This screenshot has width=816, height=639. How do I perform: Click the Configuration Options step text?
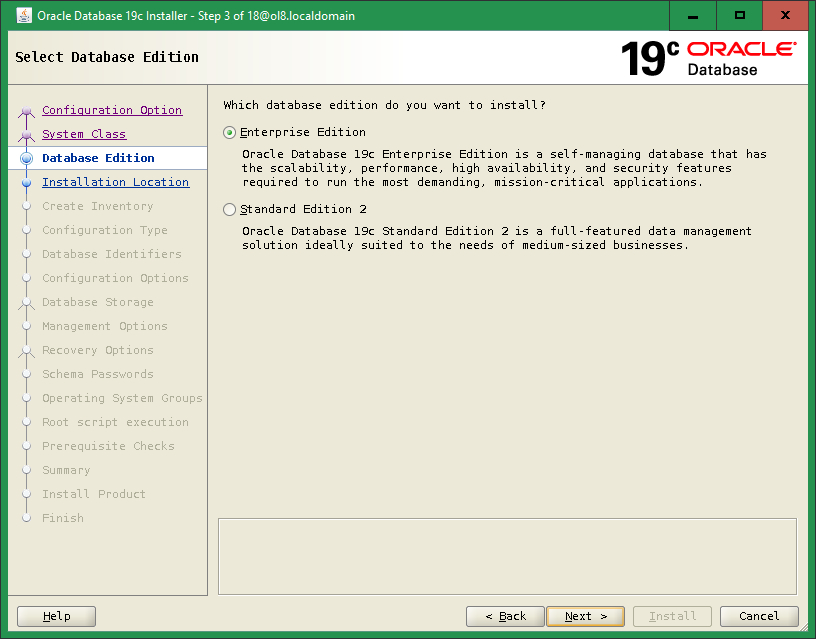[x=115, y=278]
